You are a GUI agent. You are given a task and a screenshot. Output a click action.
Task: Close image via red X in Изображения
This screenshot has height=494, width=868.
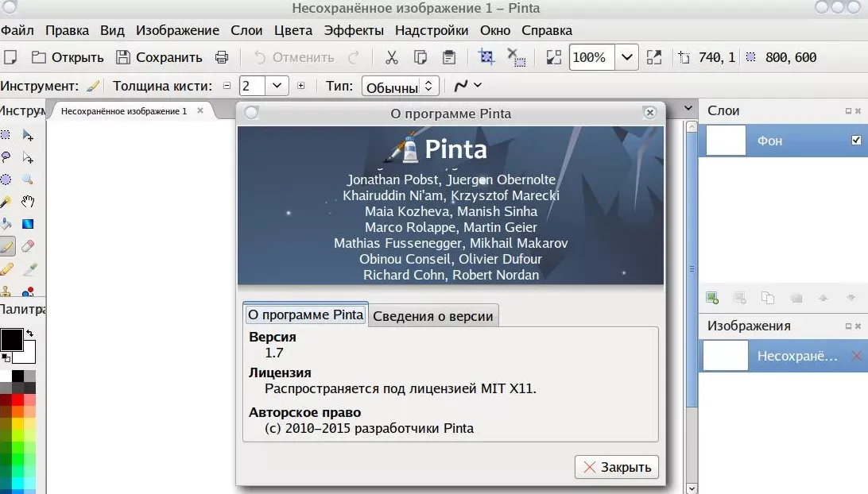coord(856,356)
